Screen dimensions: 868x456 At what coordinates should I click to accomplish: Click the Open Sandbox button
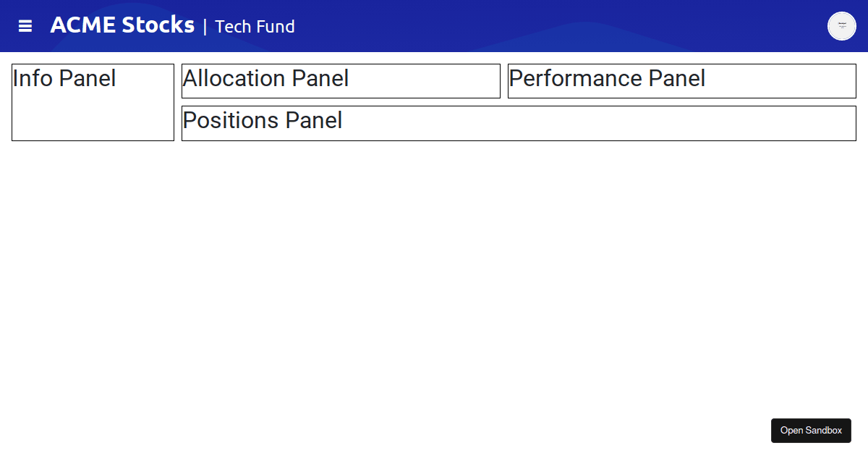[x=811, y=431]
